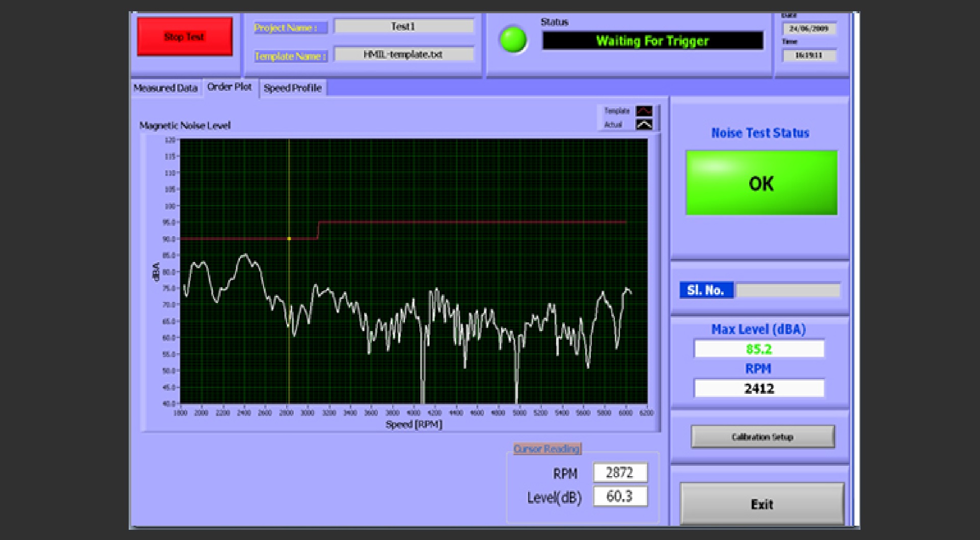Click the Template red curve legend icon
Image resolution: width=980 pixels, height=540 pixels.
tap(644, 111)
